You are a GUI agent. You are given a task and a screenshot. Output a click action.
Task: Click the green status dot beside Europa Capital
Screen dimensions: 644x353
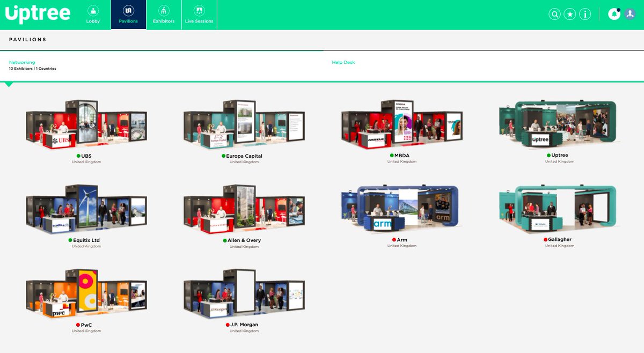[x=224, y=156]
